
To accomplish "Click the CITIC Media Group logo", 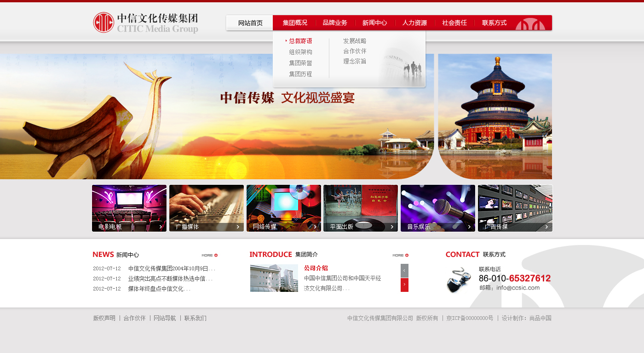I will tap(145, 23).
